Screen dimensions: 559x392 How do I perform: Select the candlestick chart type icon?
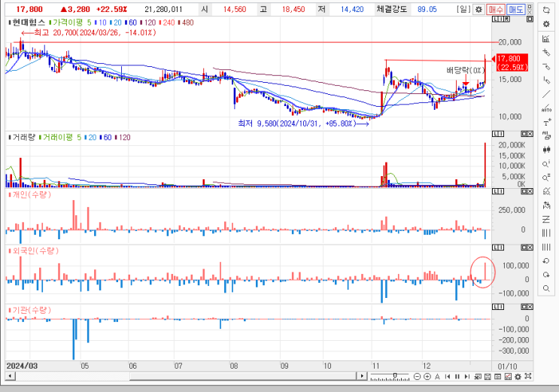click(546, 150)
